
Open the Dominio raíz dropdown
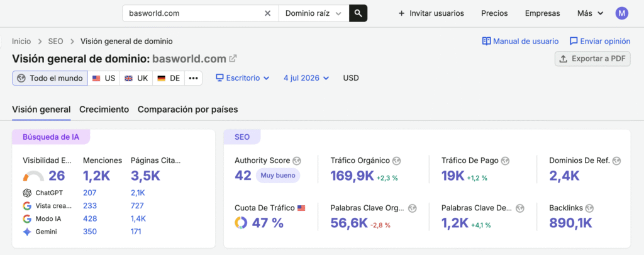(314, 13)
